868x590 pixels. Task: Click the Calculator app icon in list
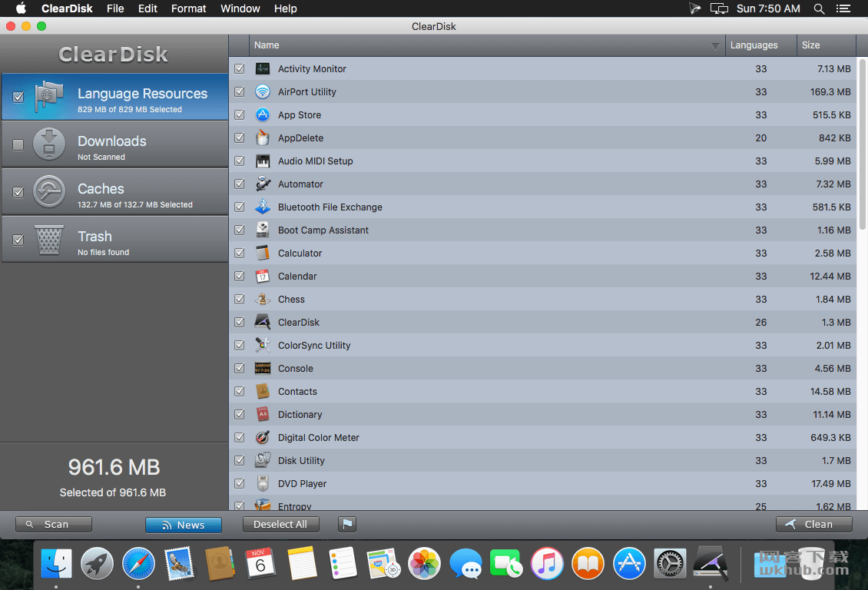(x=263, y=253)
